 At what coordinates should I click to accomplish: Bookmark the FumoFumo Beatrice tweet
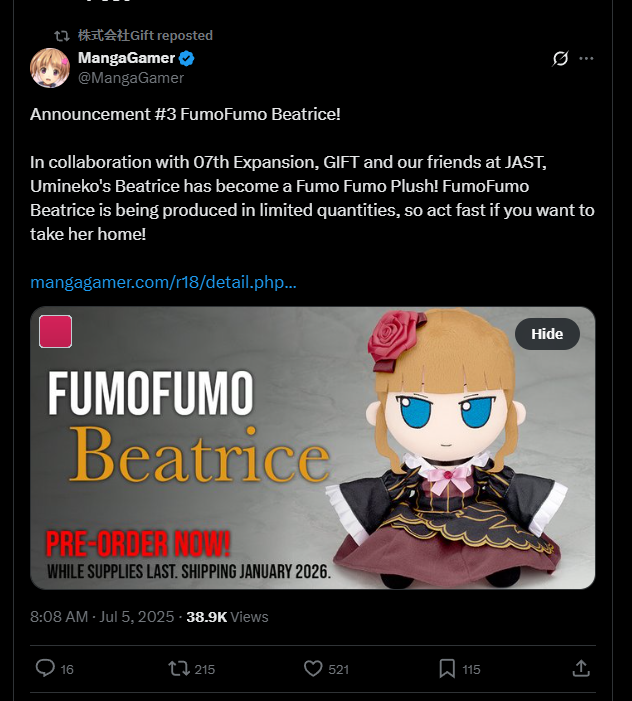pyautogui.click(x=447, y=668)
